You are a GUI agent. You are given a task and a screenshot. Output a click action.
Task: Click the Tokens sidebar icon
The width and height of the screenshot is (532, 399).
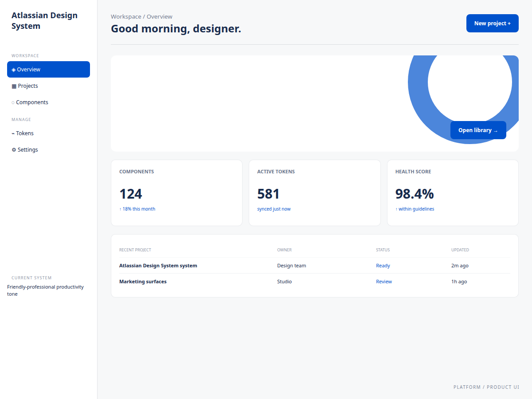coord(13,133)
